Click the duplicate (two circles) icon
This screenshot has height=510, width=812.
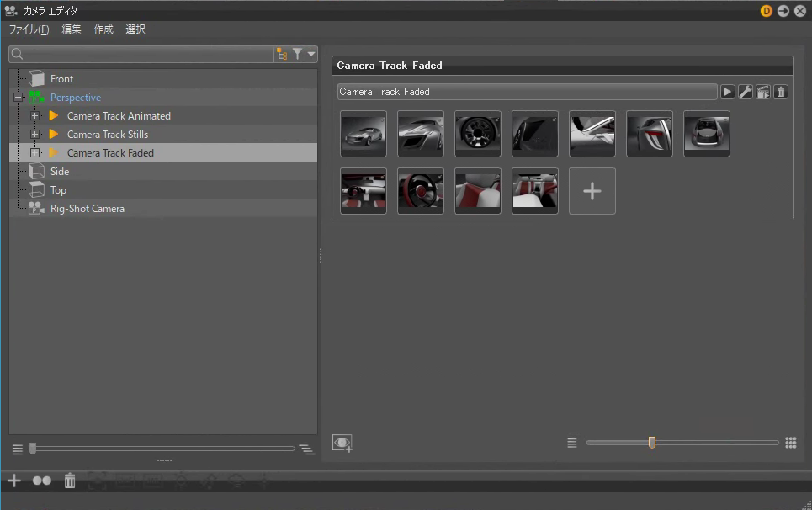coord(42,481)
